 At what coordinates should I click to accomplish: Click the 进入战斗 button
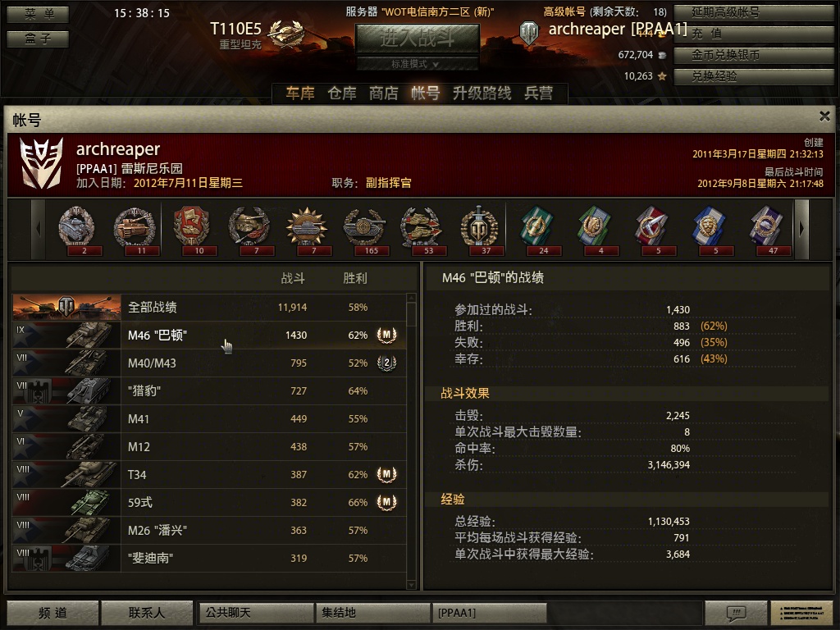(417, 39)
